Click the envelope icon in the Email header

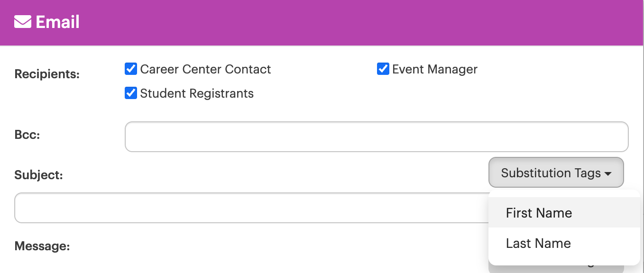pyautogui.click(x=23, y=22)
